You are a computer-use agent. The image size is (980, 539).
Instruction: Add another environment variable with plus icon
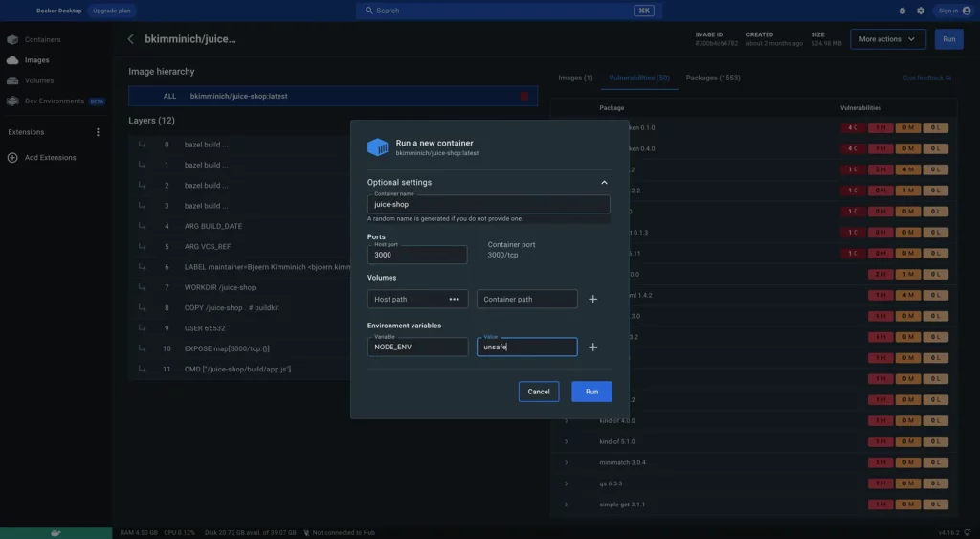[592, 347]
